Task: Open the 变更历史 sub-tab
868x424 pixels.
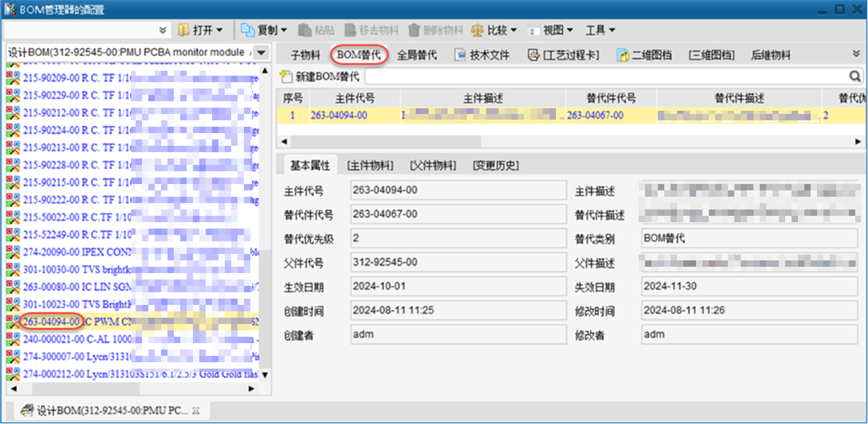Action: coord(495,166)
